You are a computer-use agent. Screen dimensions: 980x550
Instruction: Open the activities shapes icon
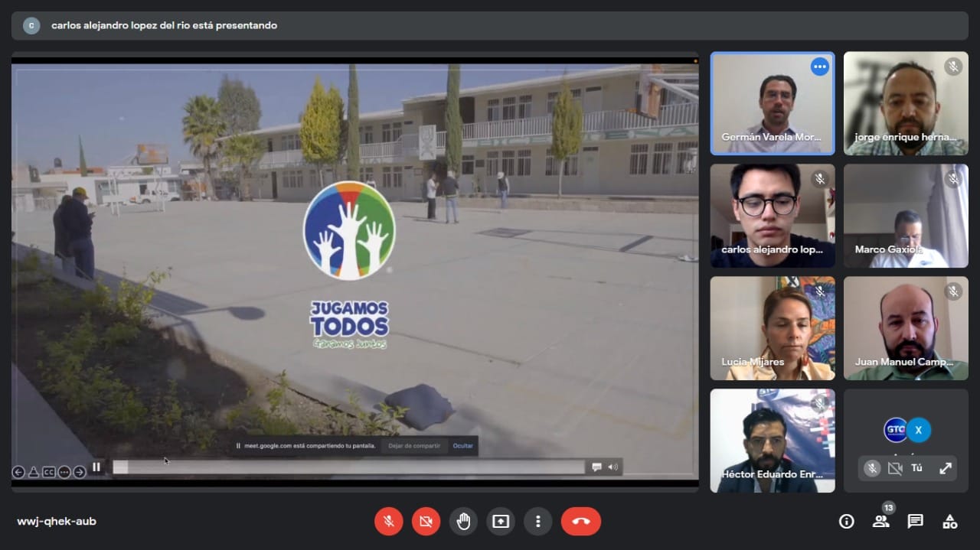[x=949, y=522]
